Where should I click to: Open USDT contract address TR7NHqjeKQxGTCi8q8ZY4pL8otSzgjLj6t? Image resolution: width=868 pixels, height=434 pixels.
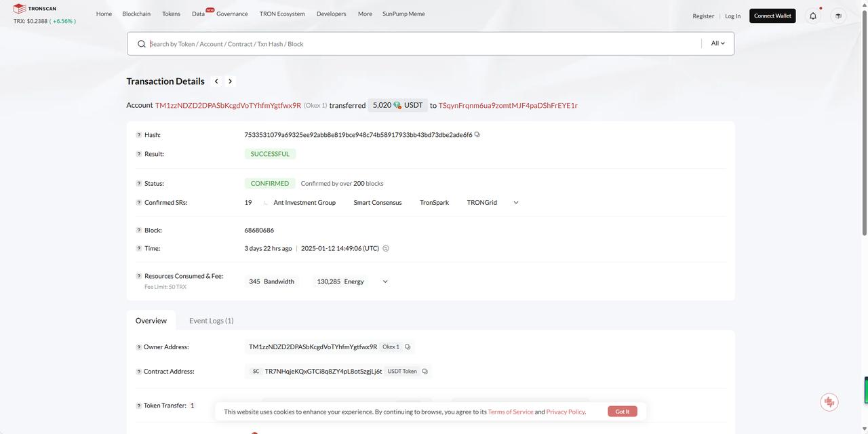coord(323,371)
